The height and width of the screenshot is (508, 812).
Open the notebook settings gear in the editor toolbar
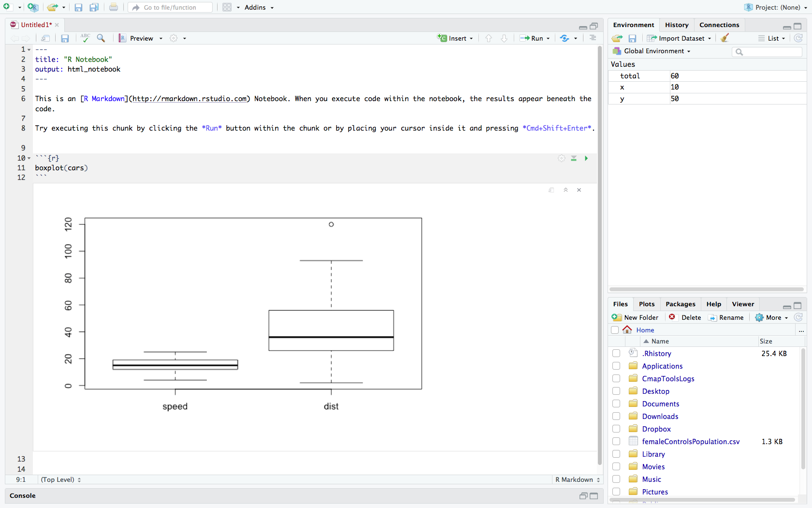174,38
